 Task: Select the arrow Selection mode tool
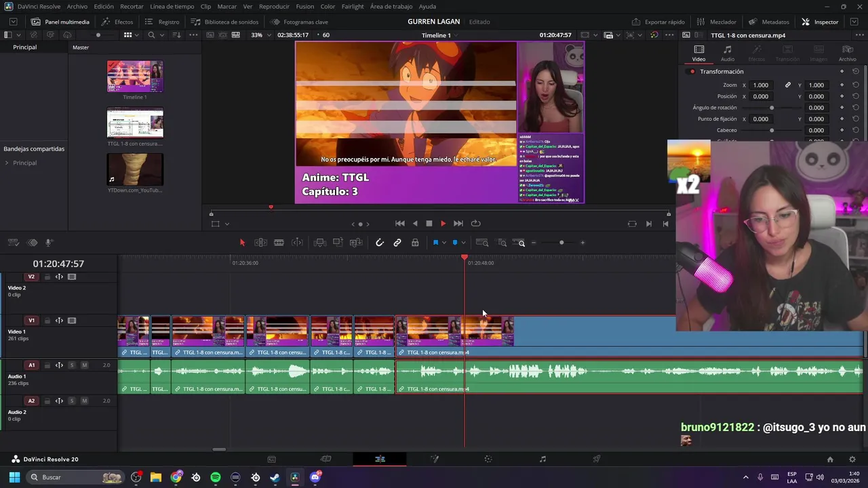pyautogui.click(x=242, y=243)
